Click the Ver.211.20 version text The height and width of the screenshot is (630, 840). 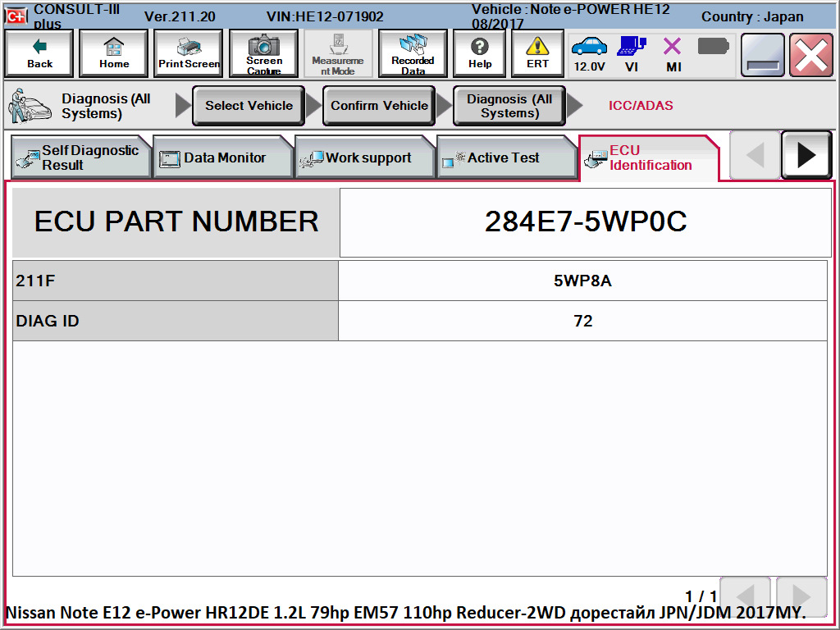[180, 16]
